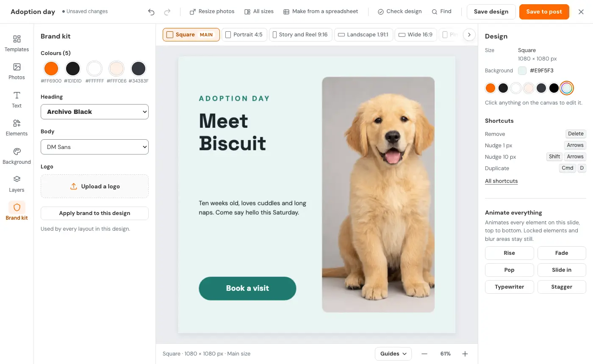Switch to the Portrait 4:5 layout tab
The height and width of the screenshot is (364, 593).
[x=244, y=35]
